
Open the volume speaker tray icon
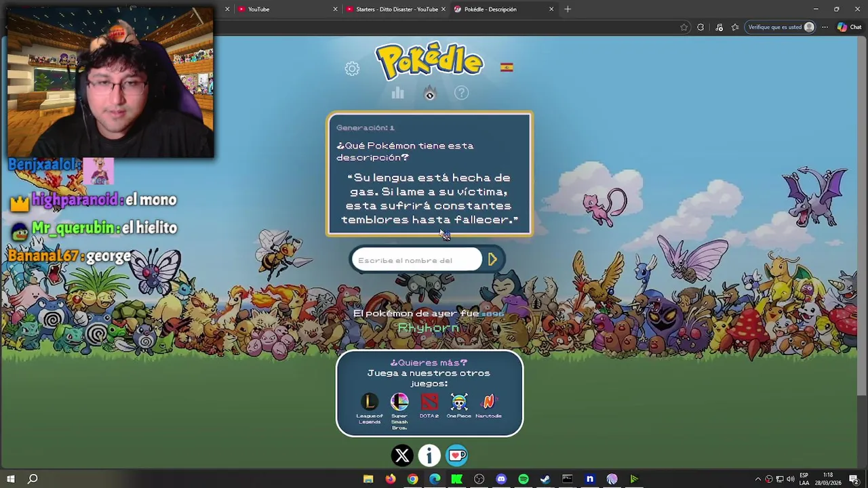[791, 479]
